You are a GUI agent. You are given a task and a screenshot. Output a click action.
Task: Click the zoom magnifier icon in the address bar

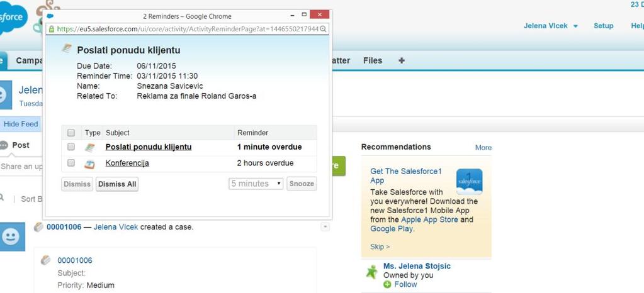point(323,29)
